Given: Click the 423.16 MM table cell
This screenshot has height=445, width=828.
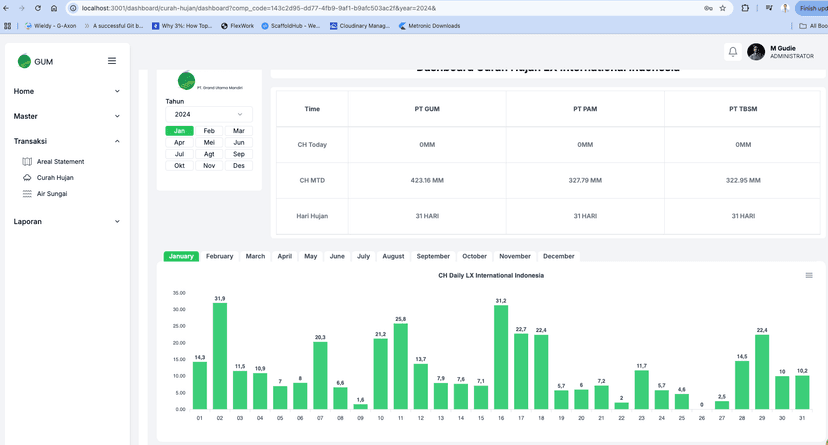Looking at the screenshot, I should (427, 181).
